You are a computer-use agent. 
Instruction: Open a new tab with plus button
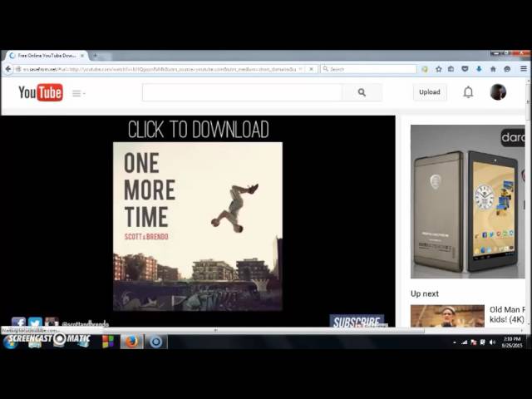tap(96, 56)
